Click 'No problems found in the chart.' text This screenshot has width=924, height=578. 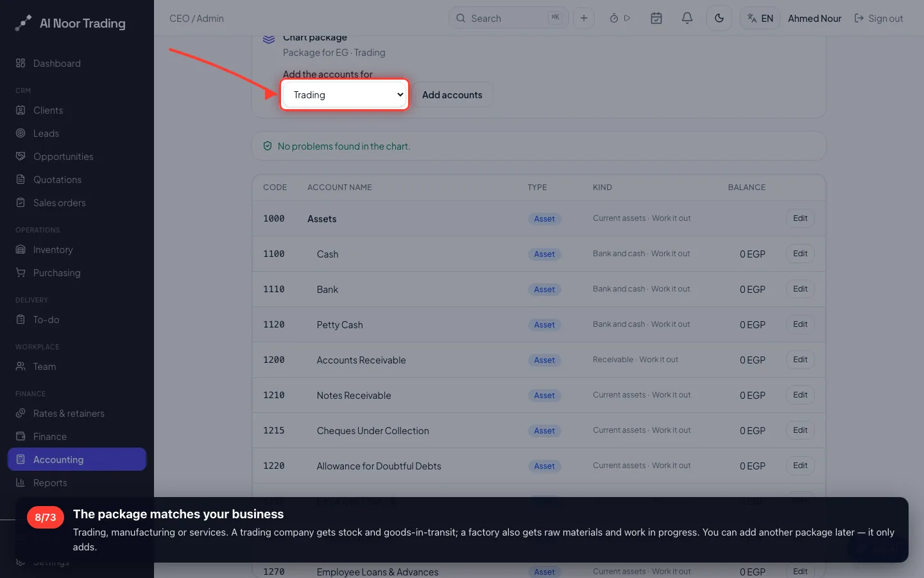pos(344,146)
